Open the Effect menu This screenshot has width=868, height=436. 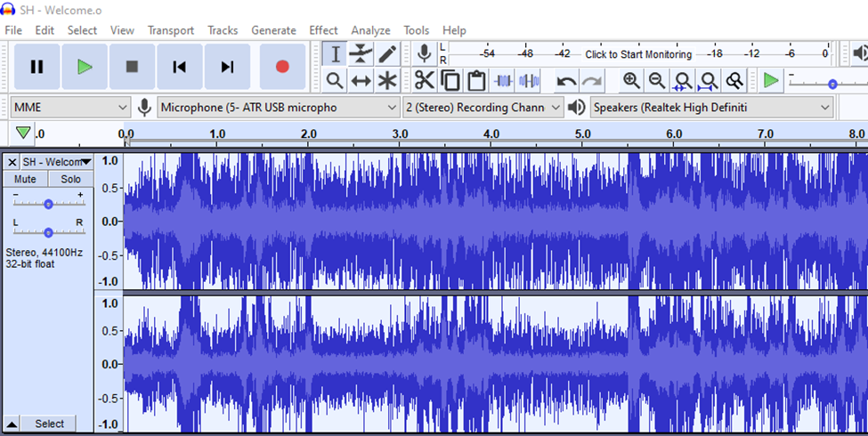[323, 30]
